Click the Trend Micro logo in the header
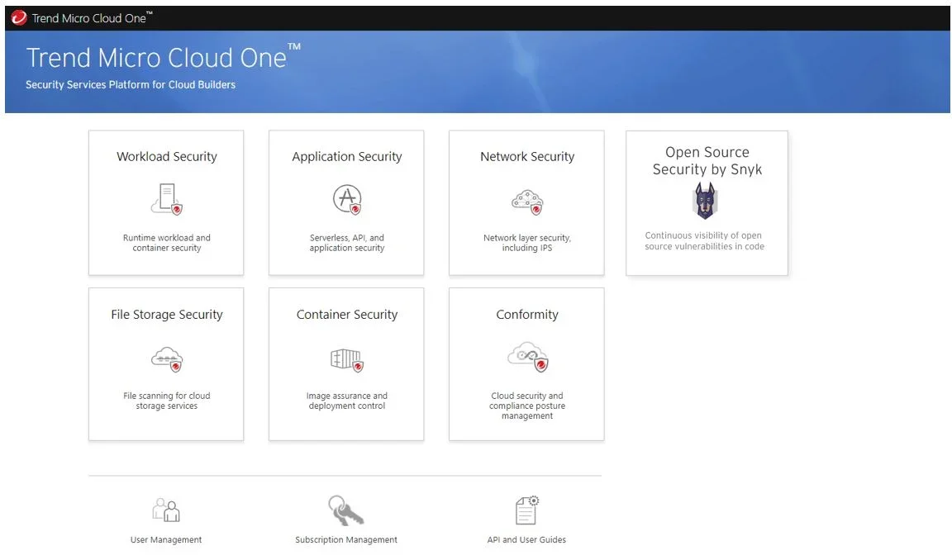952x560 pixels. tap(18, 17)
